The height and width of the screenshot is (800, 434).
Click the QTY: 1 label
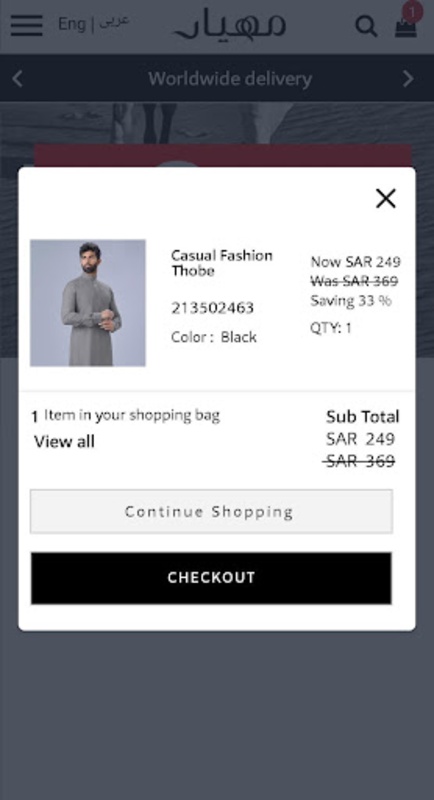pyautogui.click(x=331, y=328)
